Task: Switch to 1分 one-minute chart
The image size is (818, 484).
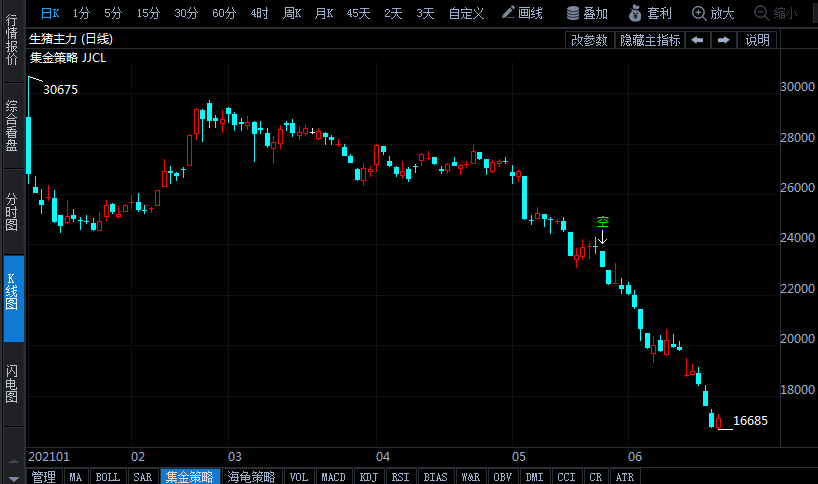Action: tap(81, 14)
